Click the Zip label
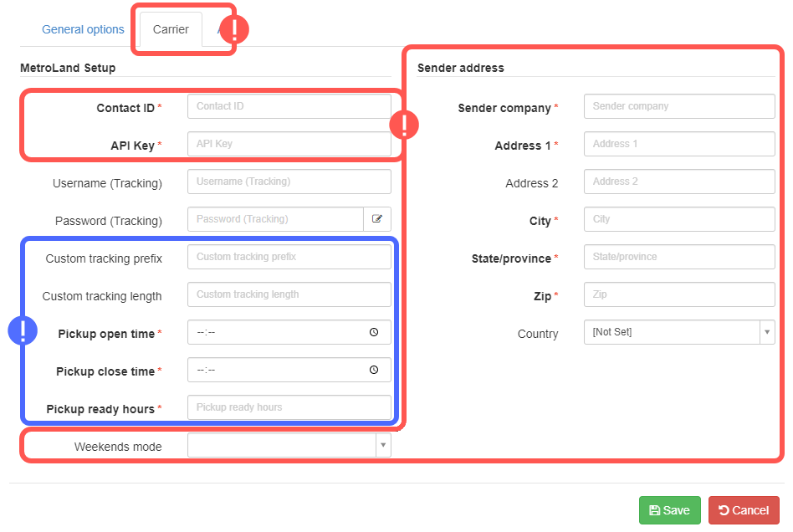 543,296
